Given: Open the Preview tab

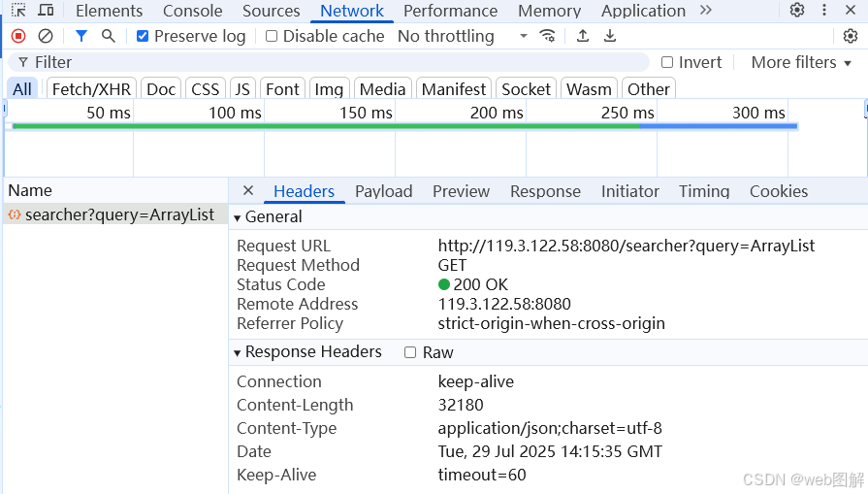Looking at the screenshot, I should pos(461,191).
